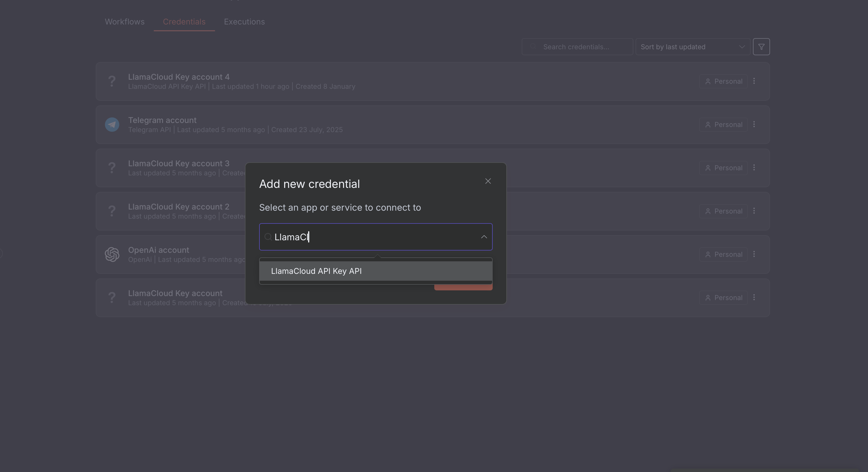Click the filter funnel icon
Image resolution: width=868 pixels, height=472 pixels.
click(761, 47)
